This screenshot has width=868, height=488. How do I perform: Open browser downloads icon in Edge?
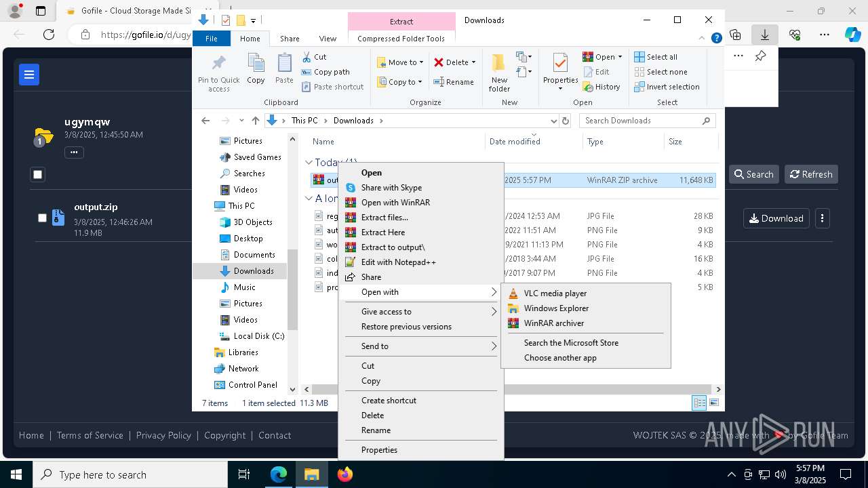(764, 35)
